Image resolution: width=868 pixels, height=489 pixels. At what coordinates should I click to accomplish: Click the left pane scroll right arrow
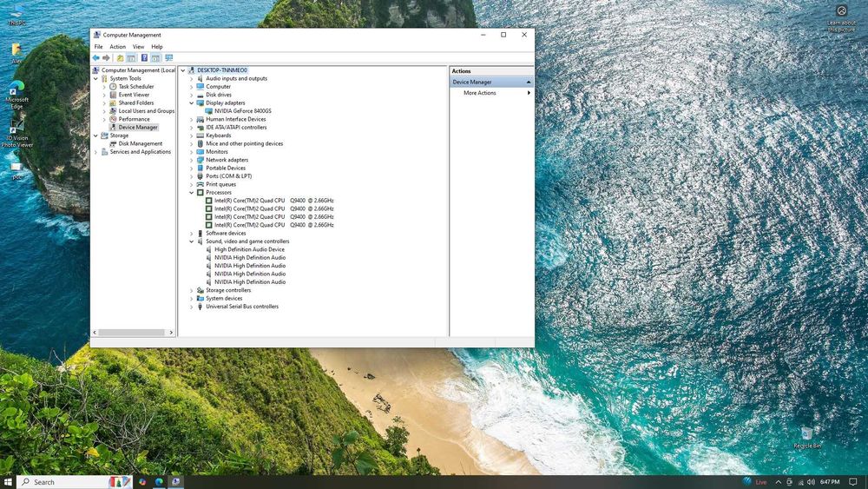[171, 333]
